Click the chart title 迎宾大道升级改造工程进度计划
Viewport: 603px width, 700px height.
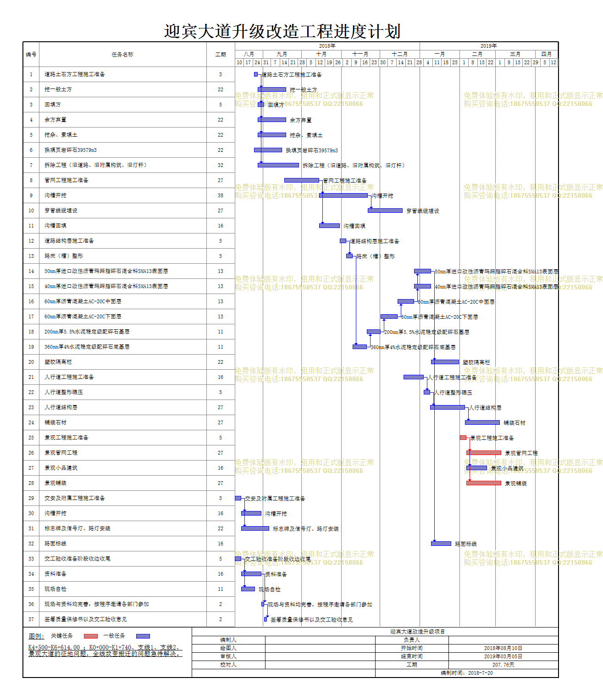click(x=282, y=32)
